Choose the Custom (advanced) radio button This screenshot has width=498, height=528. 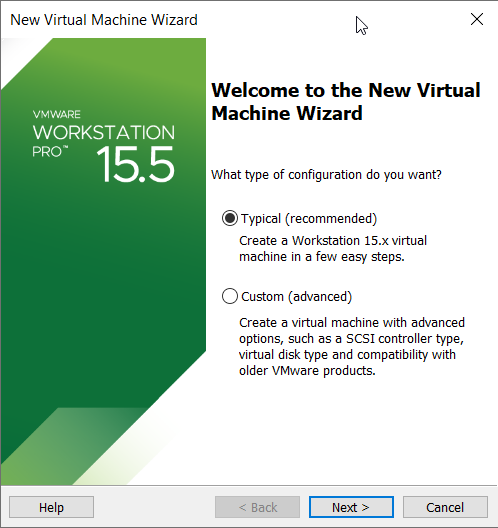click(x=230, y=296)
